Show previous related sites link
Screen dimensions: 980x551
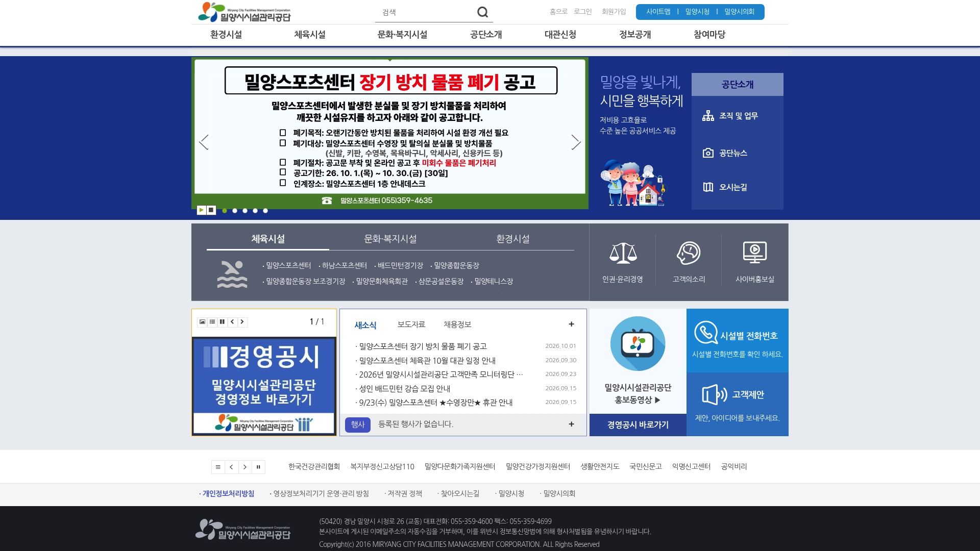pos(231,467)
